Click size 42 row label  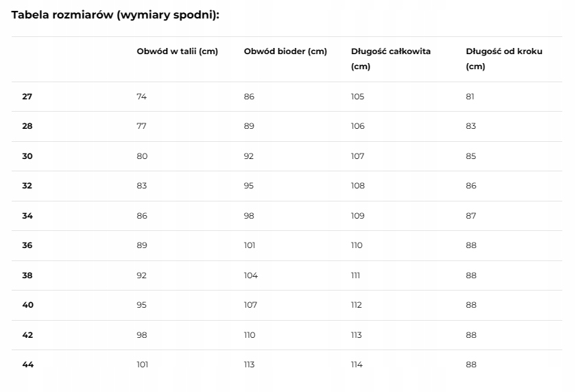coord(27,335)
